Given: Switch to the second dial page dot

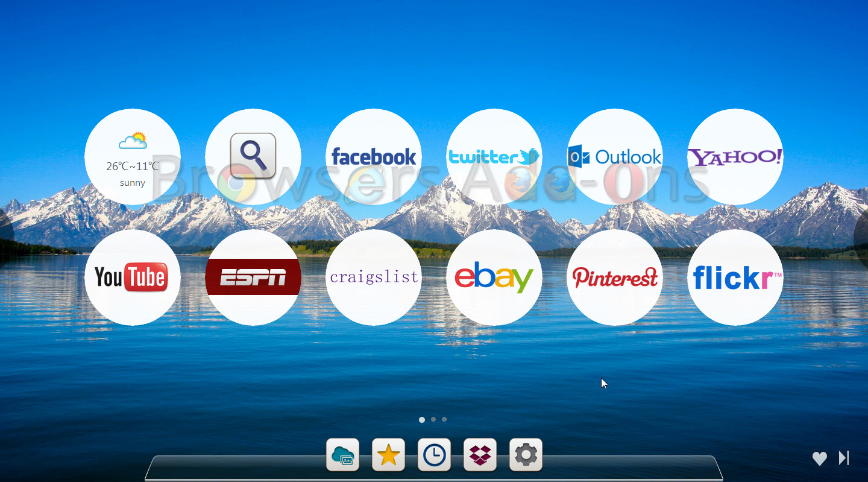Looking at the screenshot, I should click(433, 419).
